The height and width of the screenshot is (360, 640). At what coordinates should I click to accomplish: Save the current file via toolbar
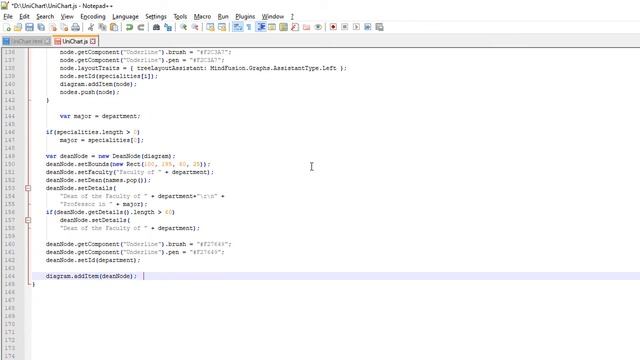click(x=29, y=27)
